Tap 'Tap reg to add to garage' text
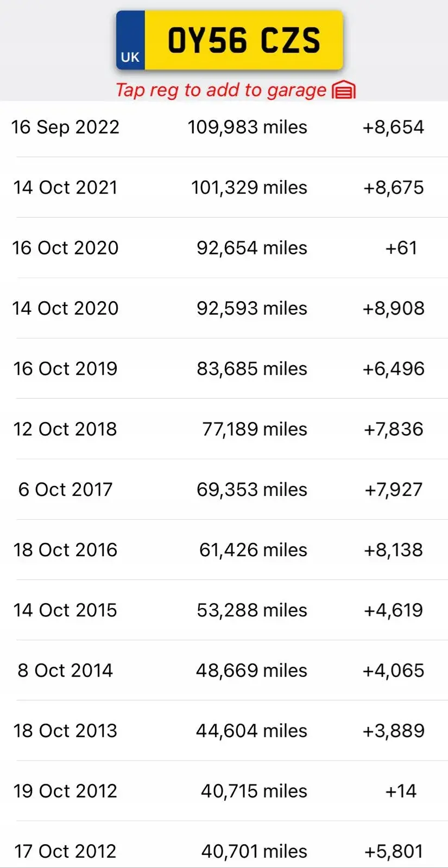448x868 pixels. (x=221, y=90)
